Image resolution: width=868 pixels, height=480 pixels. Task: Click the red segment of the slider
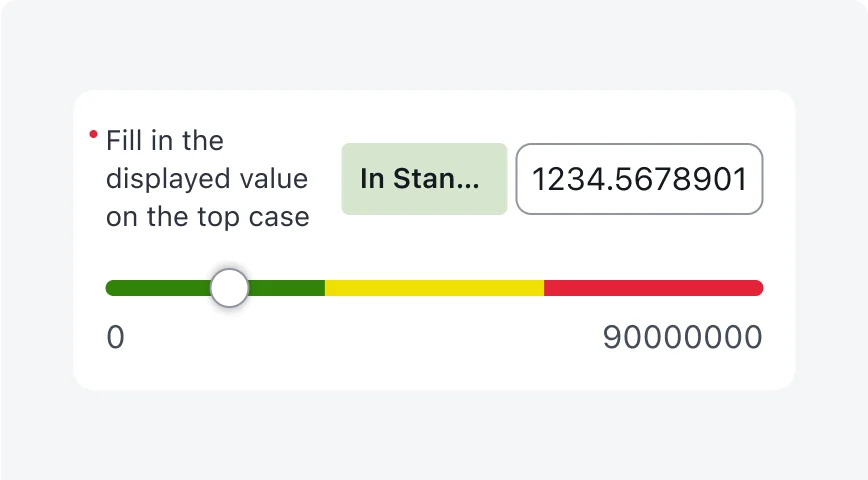point(653,288)
